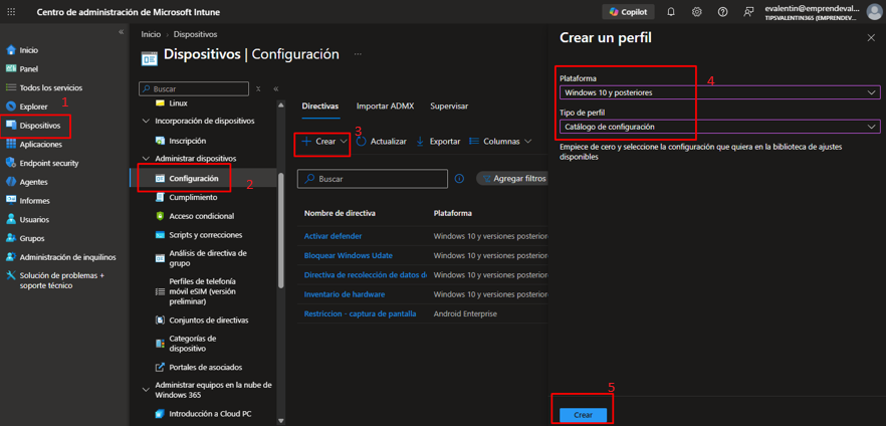886x426 pixels.
Task: Open Aplicaciones in left navigation
Action: [x=41, y=145]
